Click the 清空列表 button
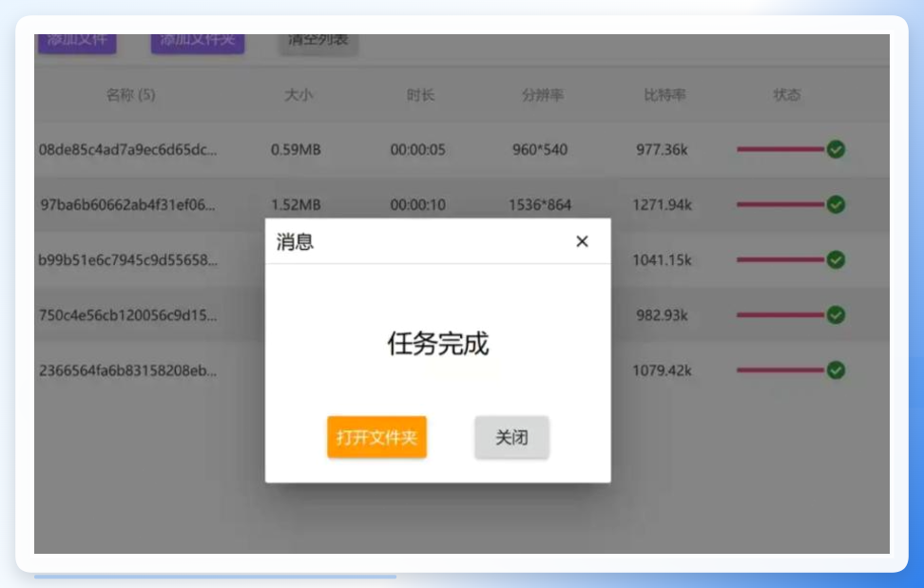This screenshot has width=924, height=588. pyautogui.click(x=318, y=43)
